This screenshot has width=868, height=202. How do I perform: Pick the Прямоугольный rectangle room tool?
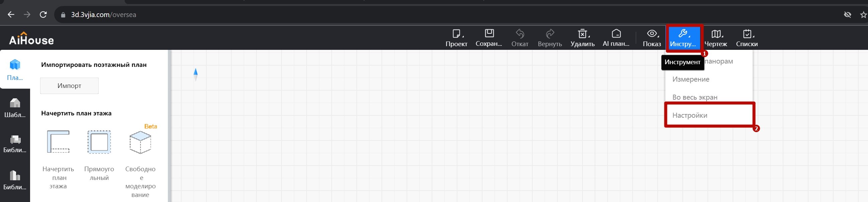99,142
